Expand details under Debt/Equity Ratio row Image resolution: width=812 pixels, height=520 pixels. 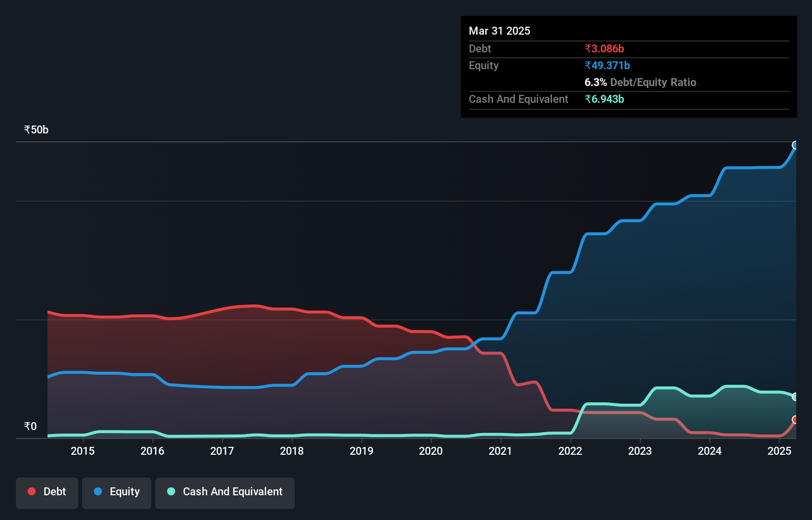(x=640, y=82)
